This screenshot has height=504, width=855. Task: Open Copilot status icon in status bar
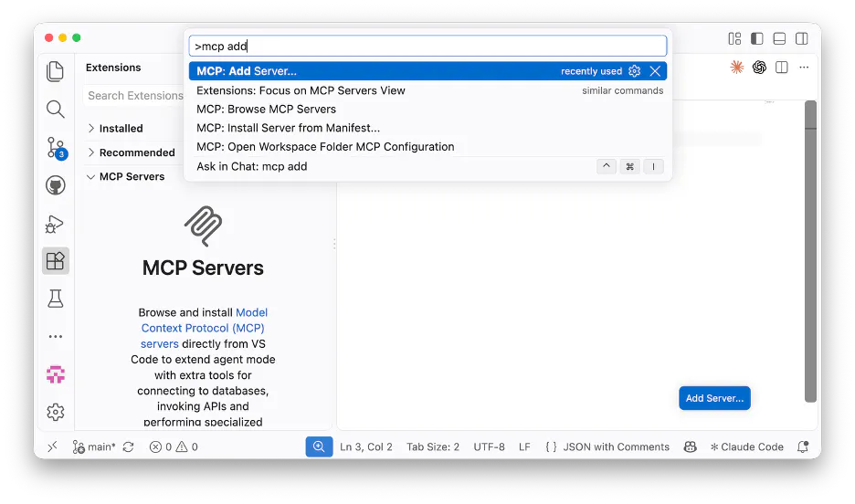[690, 446]
